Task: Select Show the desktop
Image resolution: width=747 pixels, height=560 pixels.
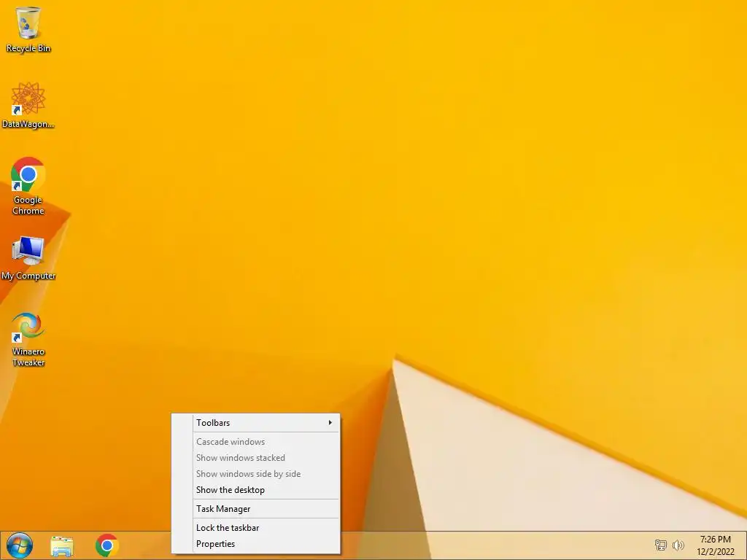Action: click(x=256, y=490)
